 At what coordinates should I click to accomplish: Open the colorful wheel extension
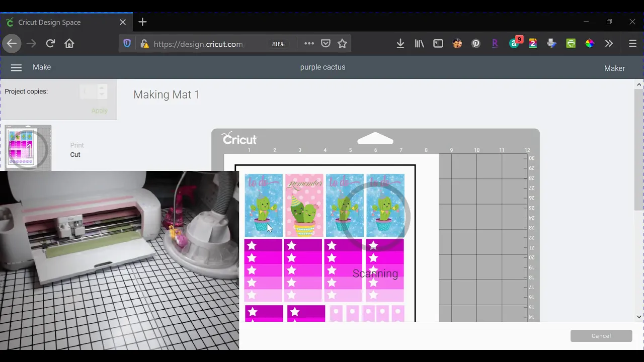coord(590,44)
